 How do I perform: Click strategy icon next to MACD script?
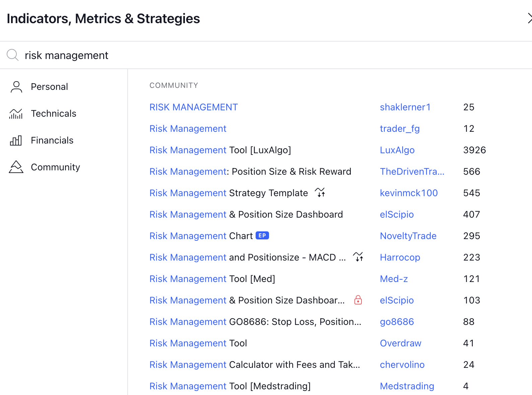pos(358,257)
